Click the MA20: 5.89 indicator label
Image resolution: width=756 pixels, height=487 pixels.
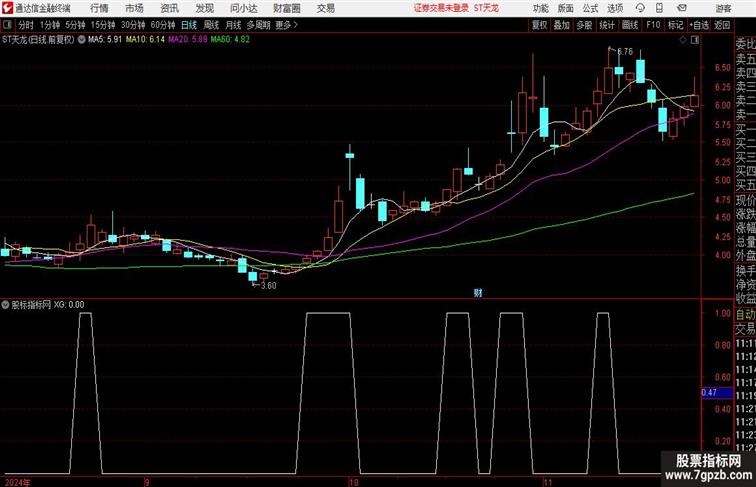[x=188, y=40]
